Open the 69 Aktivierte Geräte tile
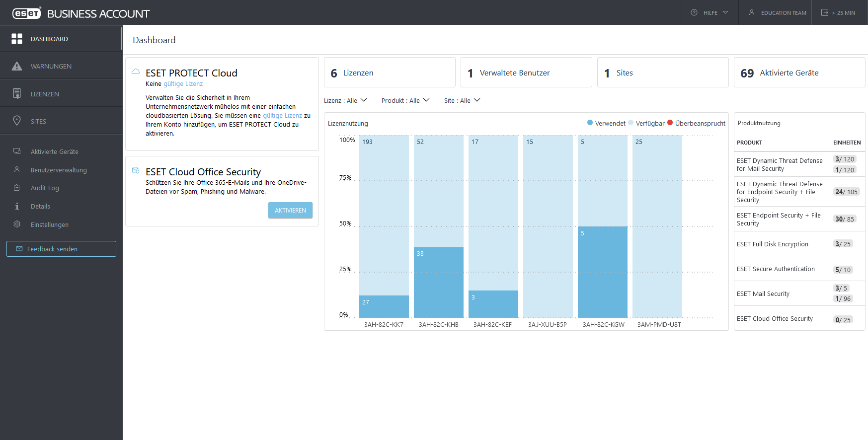The width and height of the screenshot is (868, 440). 799,73
